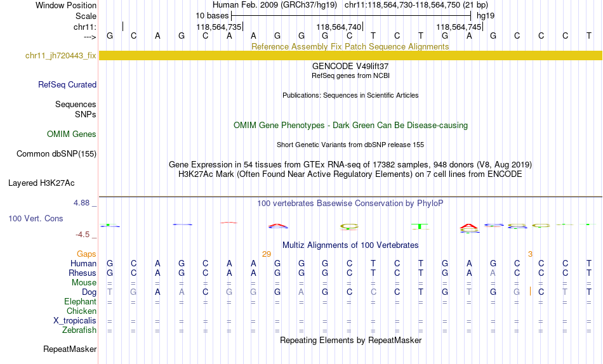Click the chr11:118,564,730-118,564,750 position text
Screen dimensions: 603x364
click(x=416, y=5)
